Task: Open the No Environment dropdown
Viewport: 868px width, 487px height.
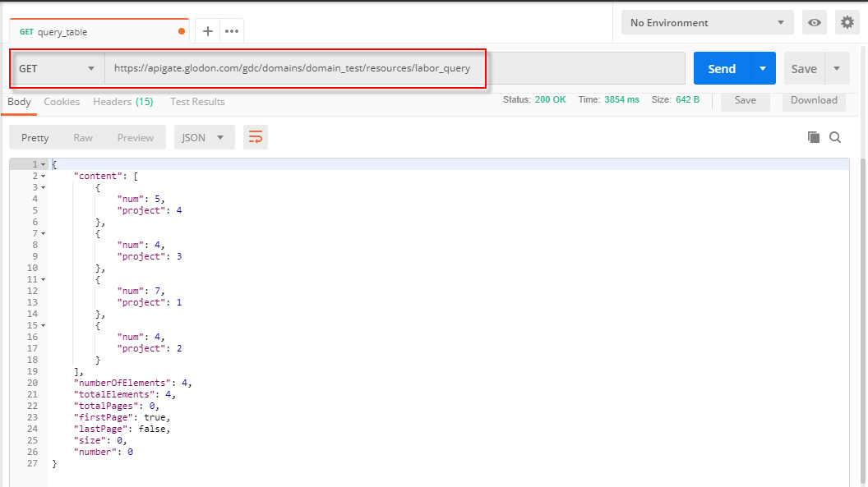Action: (x=707, y=23)
